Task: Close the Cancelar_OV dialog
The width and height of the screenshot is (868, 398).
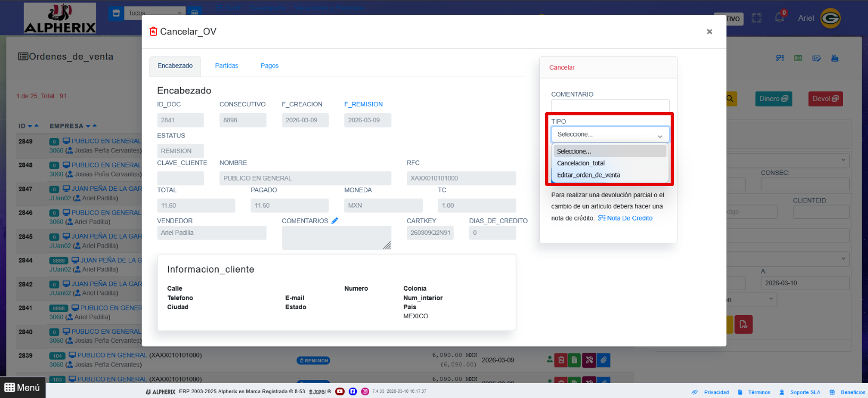Action: [709, 32]
